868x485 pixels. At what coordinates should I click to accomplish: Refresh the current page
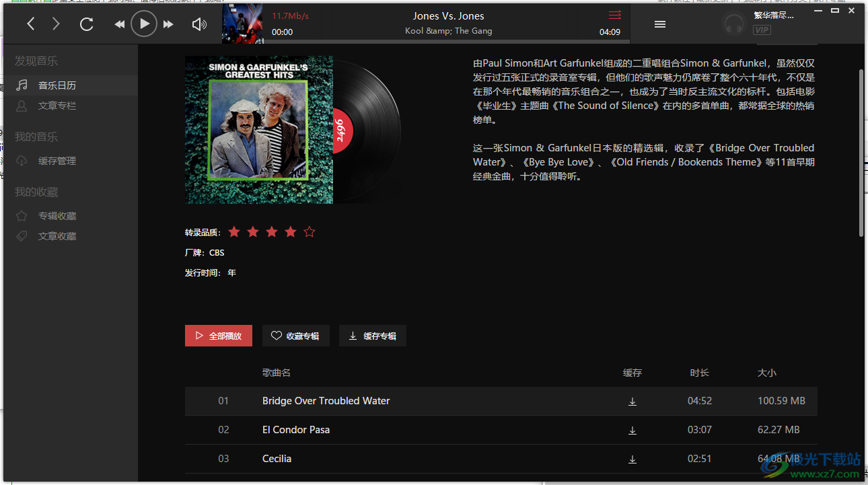tap(86, 24)
